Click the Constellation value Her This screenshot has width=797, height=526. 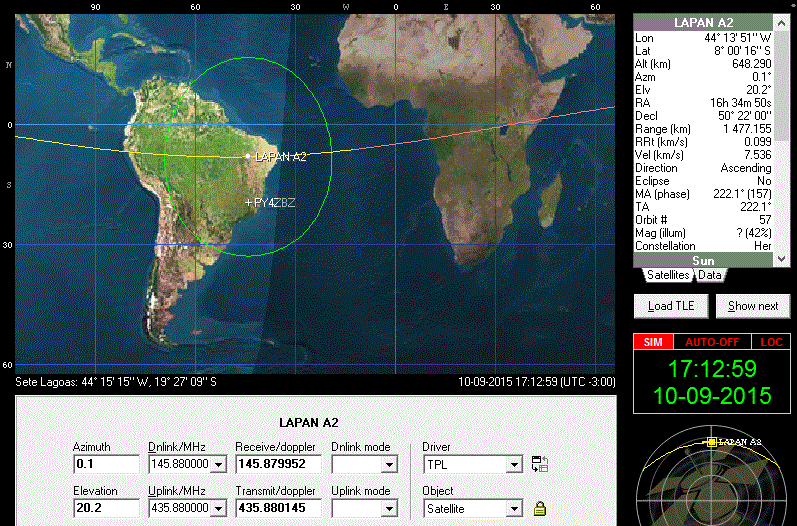point(762,246)
